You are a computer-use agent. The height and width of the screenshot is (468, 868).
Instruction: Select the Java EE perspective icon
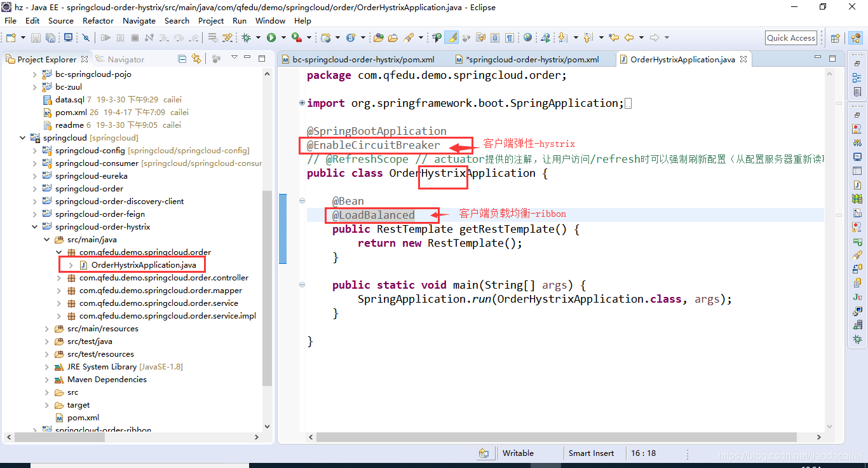[x=855, y=38]
